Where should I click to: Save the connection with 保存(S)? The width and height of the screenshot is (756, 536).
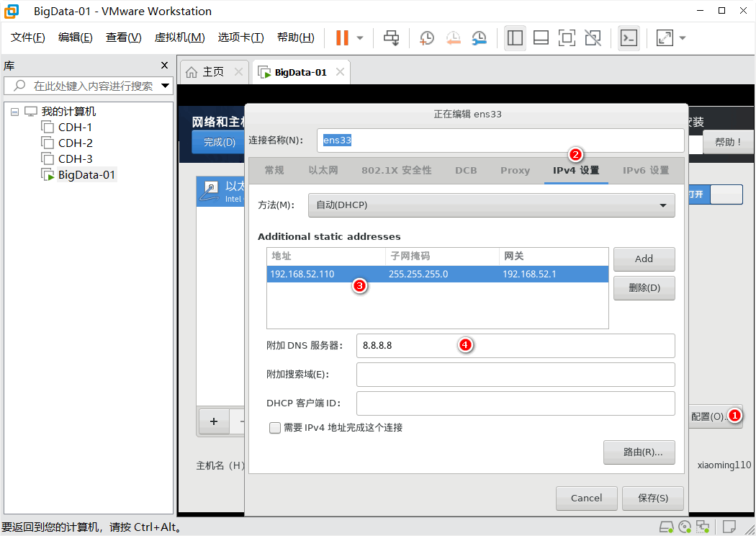tap(652, 498)
